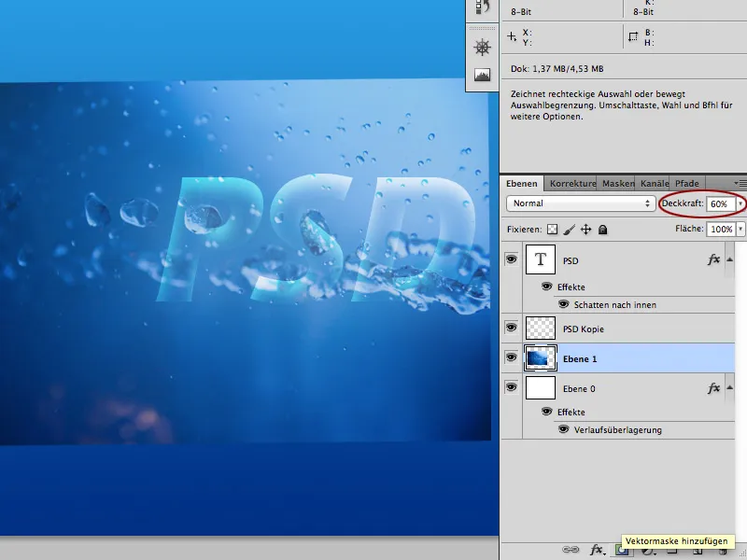
Task: Click the fx layer styles icon
Action: (595, 551)
